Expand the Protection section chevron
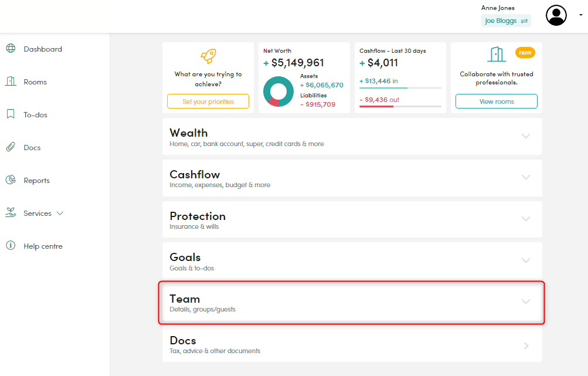This screenshot has height=376, width=588. (526, 219)
